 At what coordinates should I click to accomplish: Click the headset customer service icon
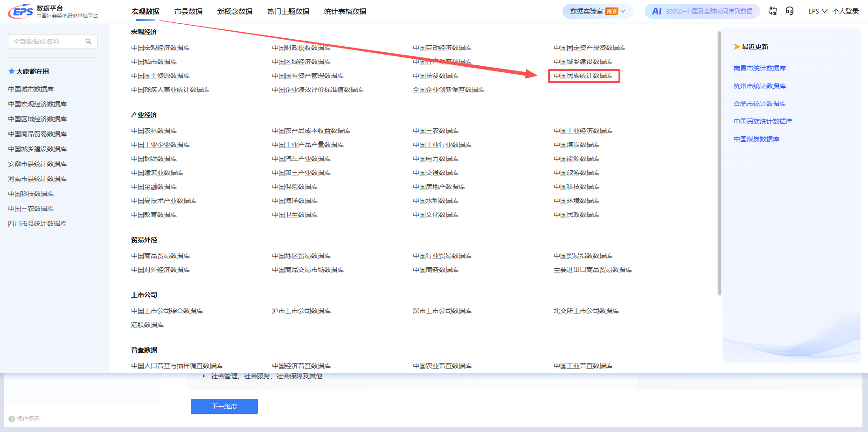click(x=790, y=11)
